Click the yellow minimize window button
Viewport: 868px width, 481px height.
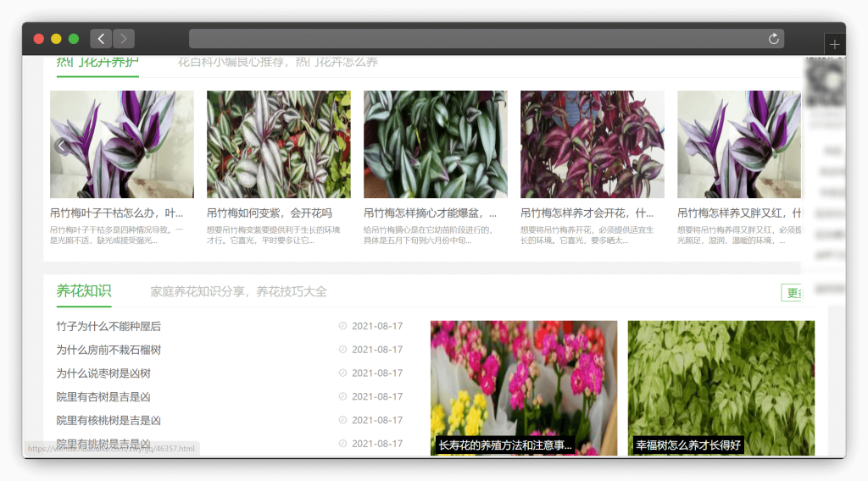pos(56,39)
